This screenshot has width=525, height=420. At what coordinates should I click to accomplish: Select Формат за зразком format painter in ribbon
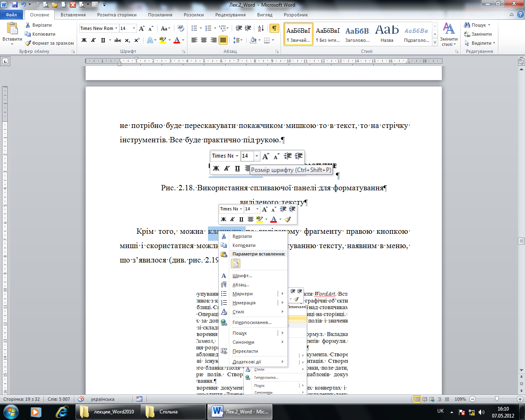tap(49, 43)
